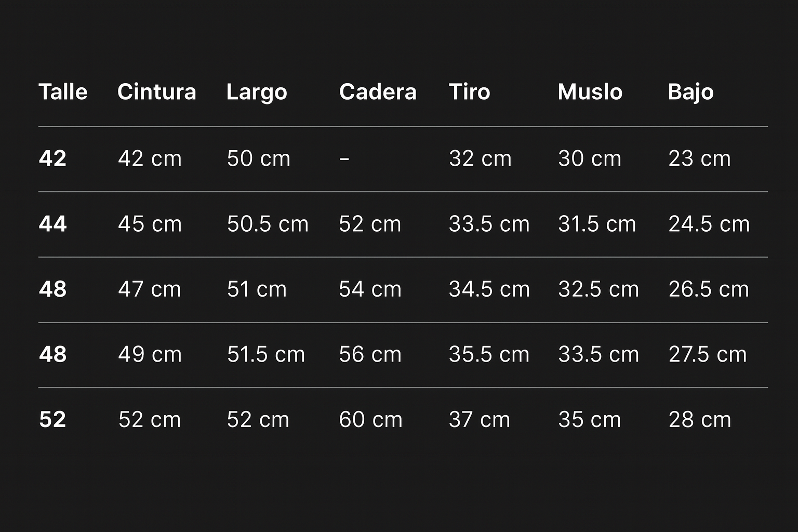
Task: Click the 56 cm Cadera cell
Action: (370, 354)
